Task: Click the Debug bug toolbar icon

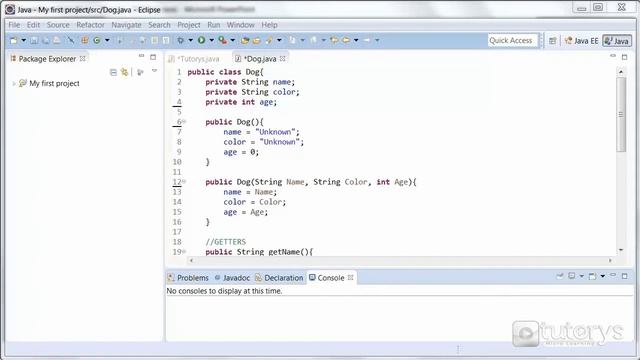Action: [180, 40]
